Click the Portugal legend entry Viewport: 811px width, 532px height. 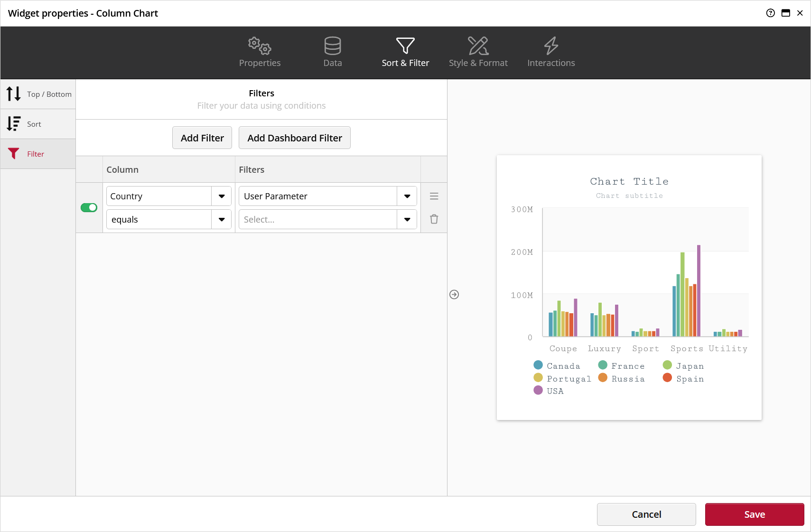562,378
